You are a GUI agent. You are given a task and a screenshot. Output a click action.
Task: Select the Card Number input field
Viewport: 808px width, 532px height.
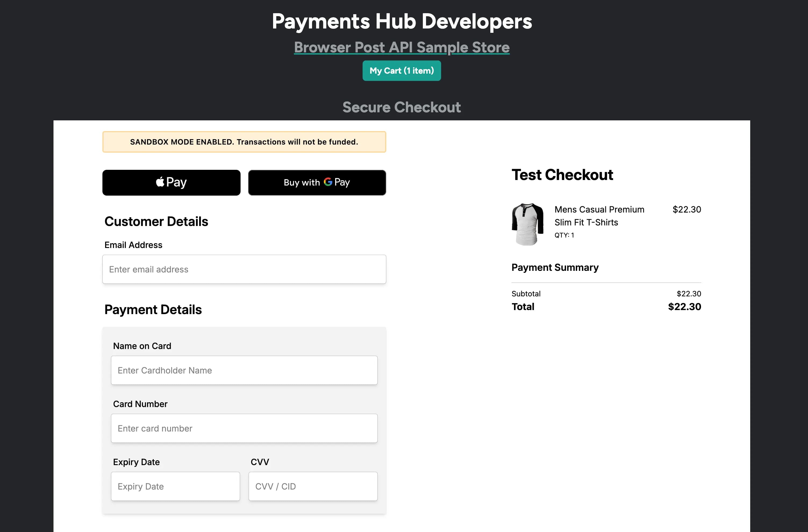coord(244,428)
